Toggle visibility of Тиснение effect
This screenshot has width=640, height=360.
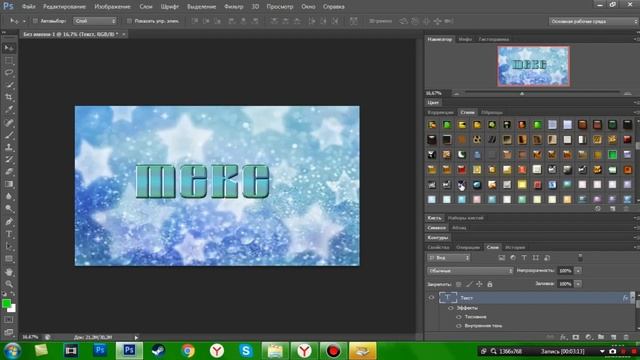(459, 317)
